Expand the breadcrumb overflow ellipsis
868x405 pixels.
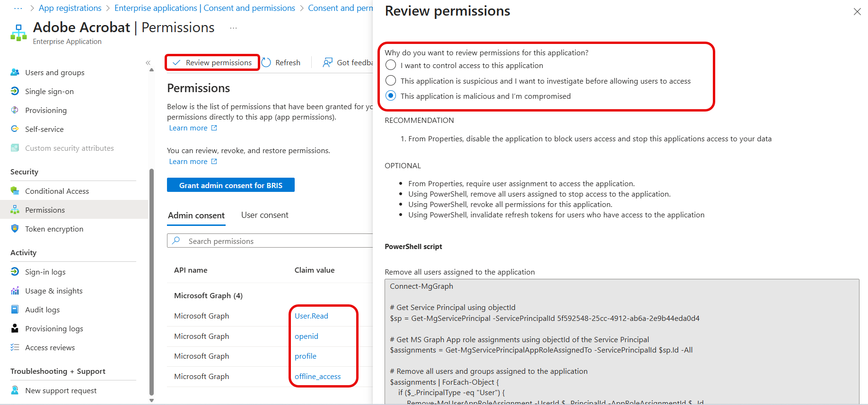point(18,8)
